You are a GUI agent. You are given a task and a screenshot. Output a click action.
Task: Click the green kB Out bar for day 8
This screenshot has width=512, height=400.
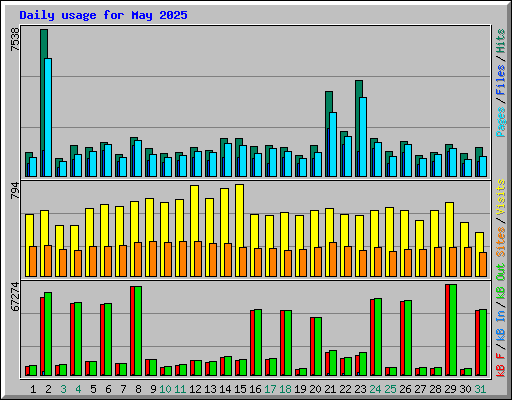click(138, 331)
